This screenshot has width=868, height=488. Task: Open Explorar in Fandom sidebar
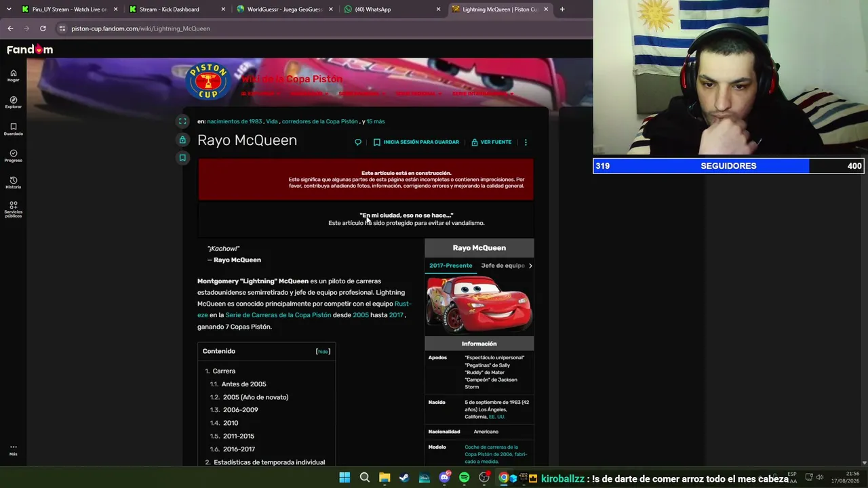click(13, 102)
